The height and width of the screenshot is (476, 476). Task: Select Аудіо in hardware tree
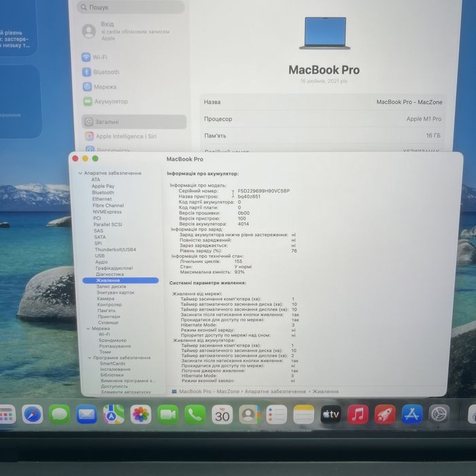101,262
